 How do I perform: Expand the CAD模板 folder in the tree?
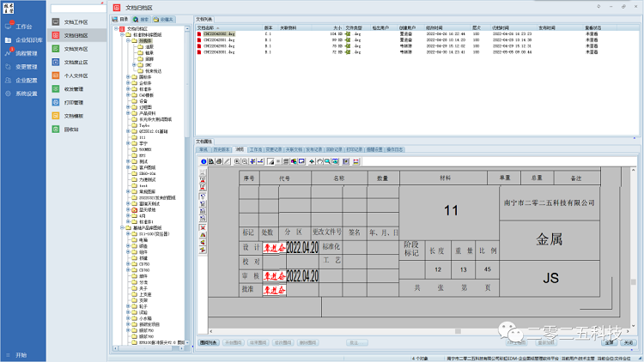pos(128,95)
